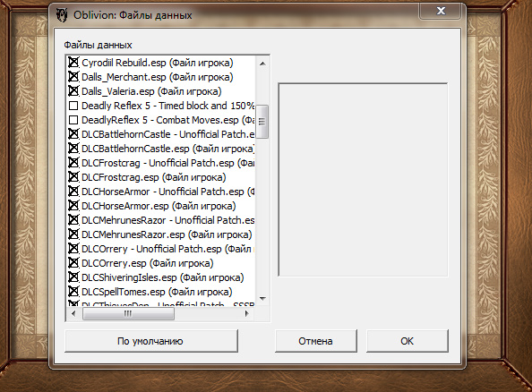Click the 'Отмена' cancel button

315,341
